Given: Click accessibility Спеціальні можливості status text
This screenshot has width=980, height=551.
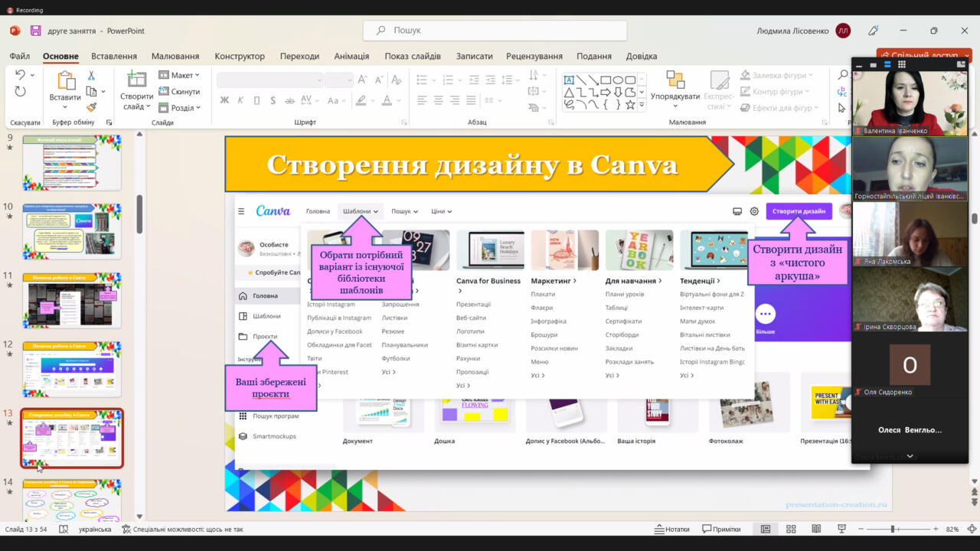Looking at the screenshot, I should [x=182, y=529].
